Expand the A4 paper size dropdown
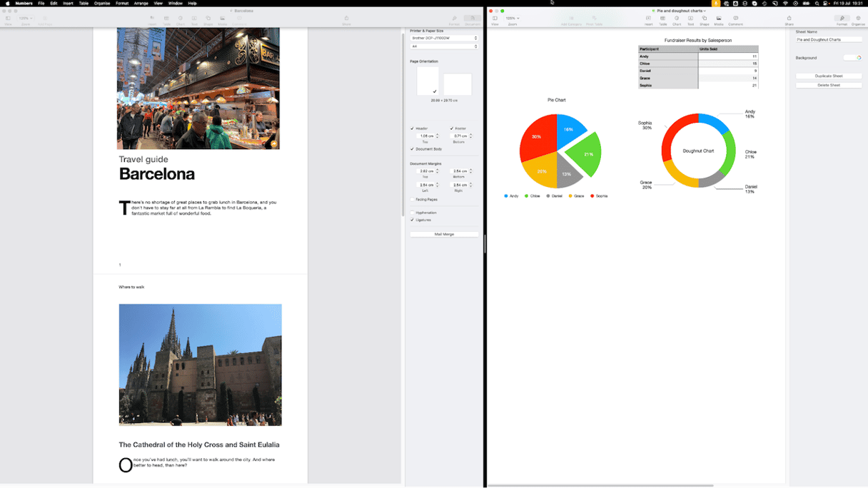Image resolution: width=868 pixels, height=488 pixels. point(443,46)
